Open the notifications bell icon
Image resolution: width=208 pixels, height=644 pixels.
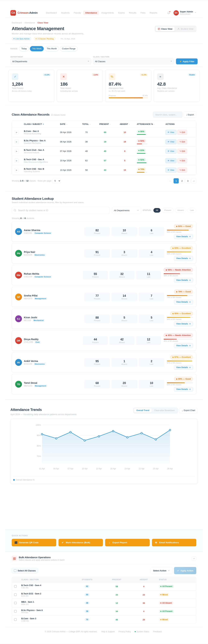click(169, 13)
